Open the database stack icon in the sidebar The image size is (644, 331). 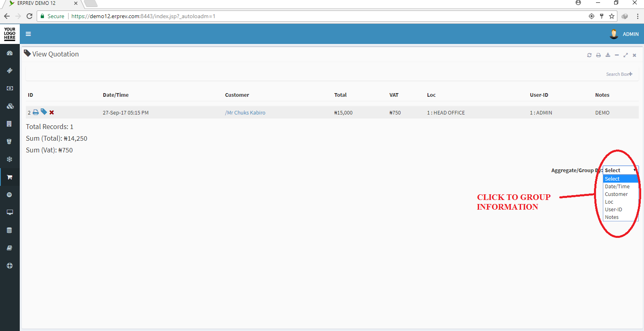9,230
